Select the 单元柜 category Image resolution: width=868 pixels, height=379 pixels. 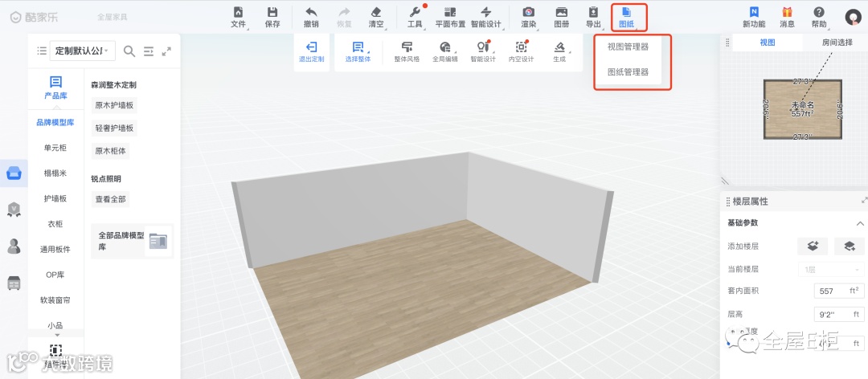click(55, 148)
